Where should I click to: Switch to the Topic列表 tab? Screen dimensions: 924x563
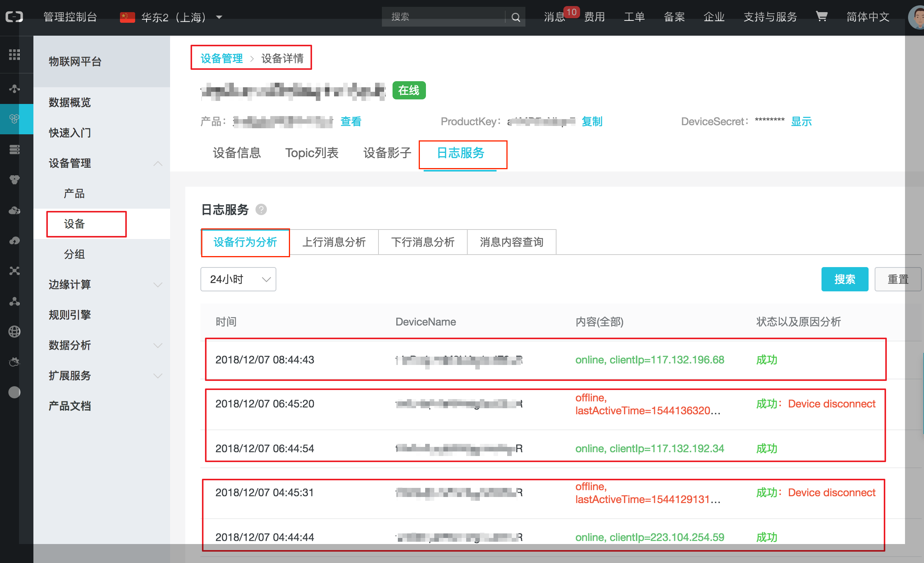point(312,153)
